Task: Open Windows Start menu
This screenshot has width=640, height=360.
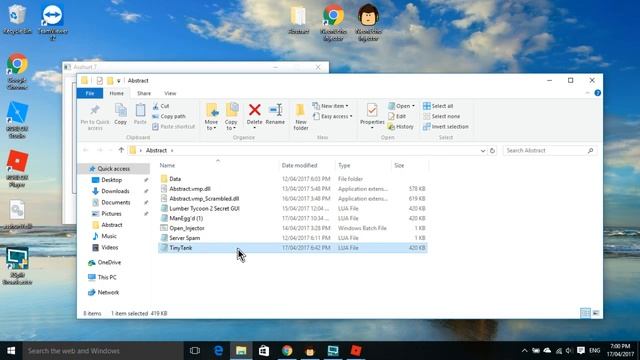Action: click(11, 351)
